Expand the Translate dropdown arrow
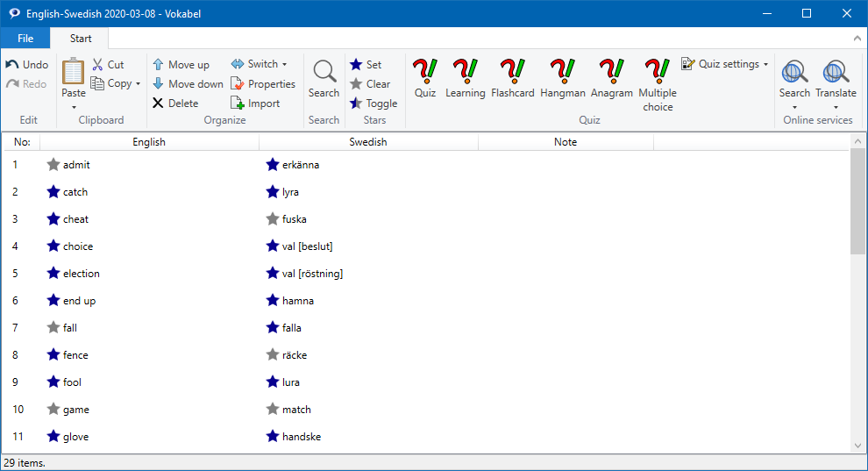868x471 pixels. (x=836, y=107)
